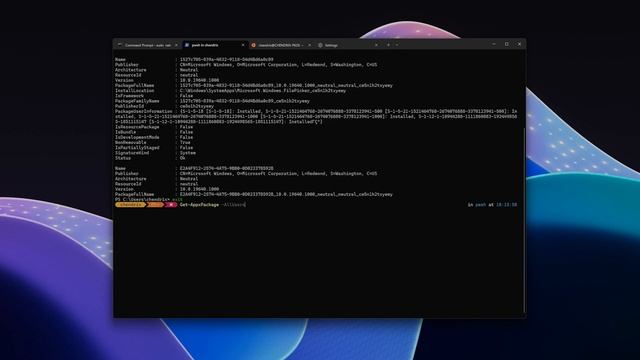Click the Command Prompt tab icon

coord(120,45)
